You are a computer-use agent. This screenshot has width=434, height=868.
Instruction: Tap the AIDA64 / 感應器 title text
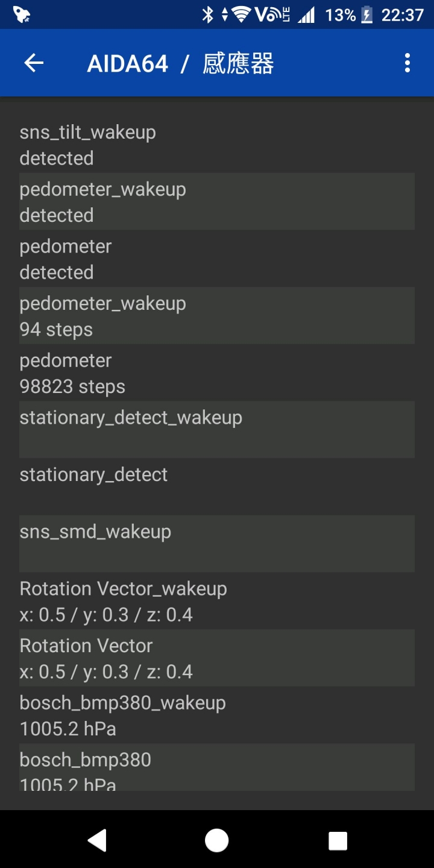[180, 63]
